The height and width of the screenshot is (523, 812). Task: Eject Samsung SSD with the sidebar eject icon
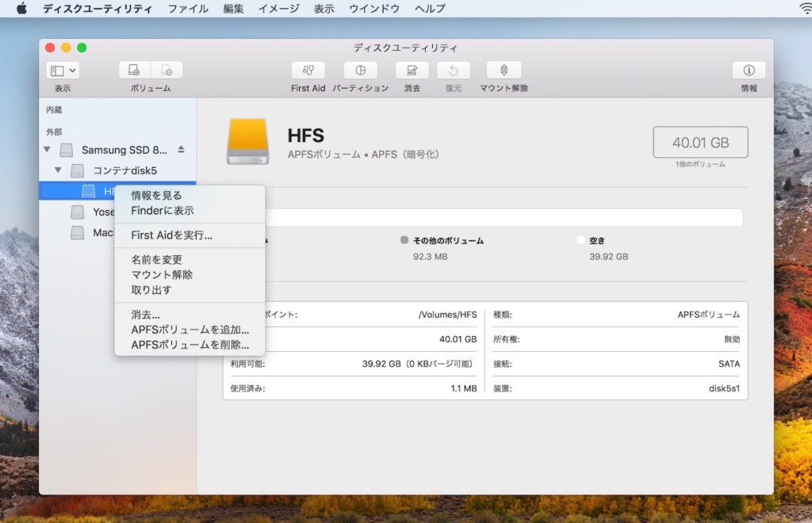pyautogui.click(x=180, y=149)
